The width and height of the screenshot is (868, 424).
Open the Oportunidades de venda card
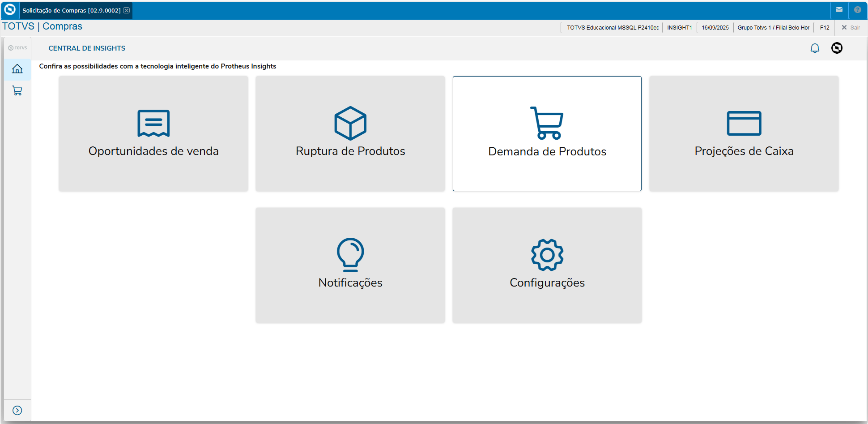pyautogui.click(x=153, y=133)
